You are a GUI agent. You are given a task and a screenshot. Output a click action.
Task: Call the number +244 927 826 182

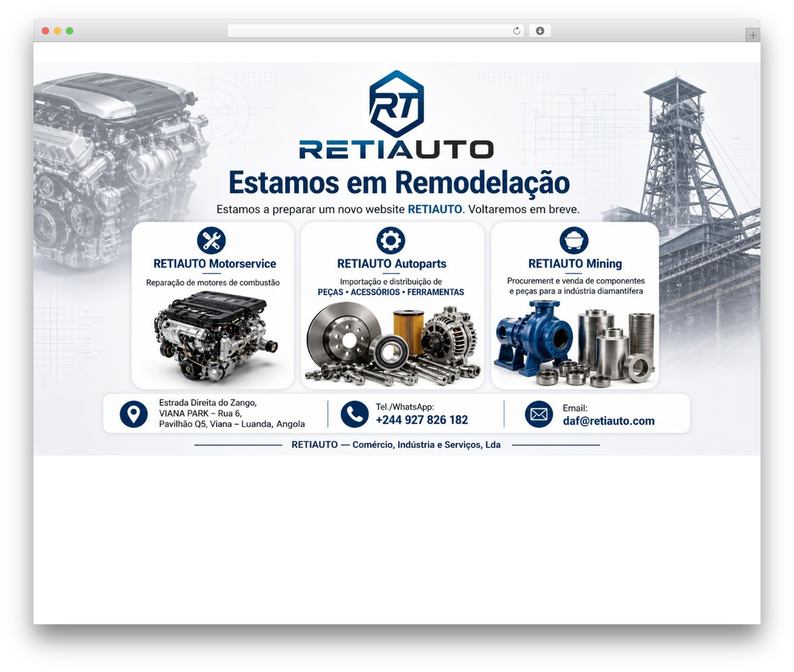pos(422,420)
